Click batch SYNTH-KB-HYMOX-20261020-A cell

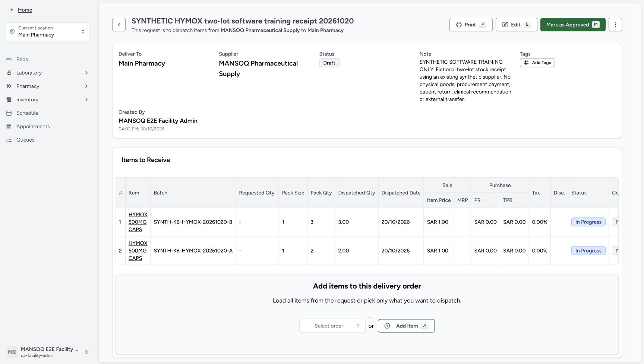(x=193, y=251)
